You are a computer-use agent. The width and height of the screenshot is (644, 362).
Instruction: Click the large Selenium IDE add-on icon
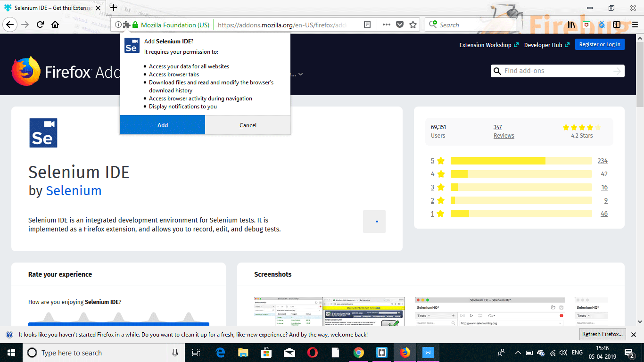pos(43,133)
